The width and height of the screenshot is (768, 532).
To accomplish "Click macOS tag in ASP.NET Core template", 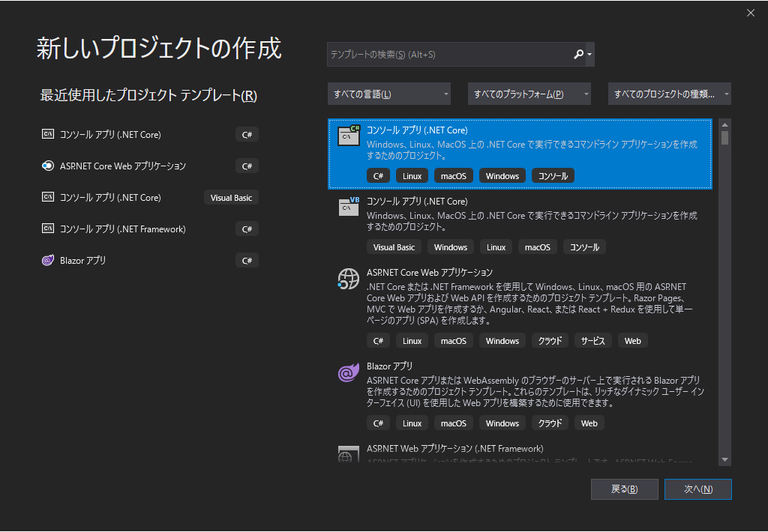I will click(x=454, y=341).
